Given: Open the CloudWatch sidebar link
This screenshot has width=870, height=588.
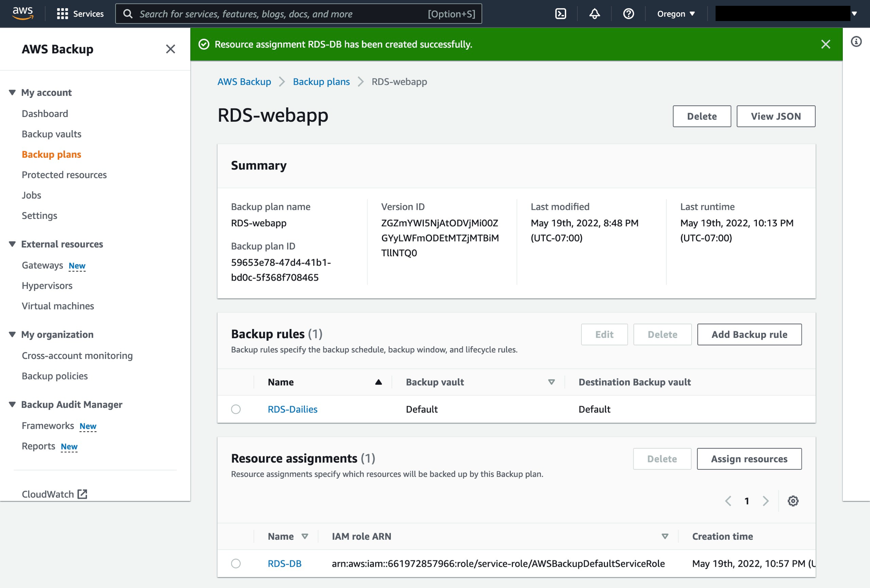Looking at the screenshot, I should (x=48, y=494).
